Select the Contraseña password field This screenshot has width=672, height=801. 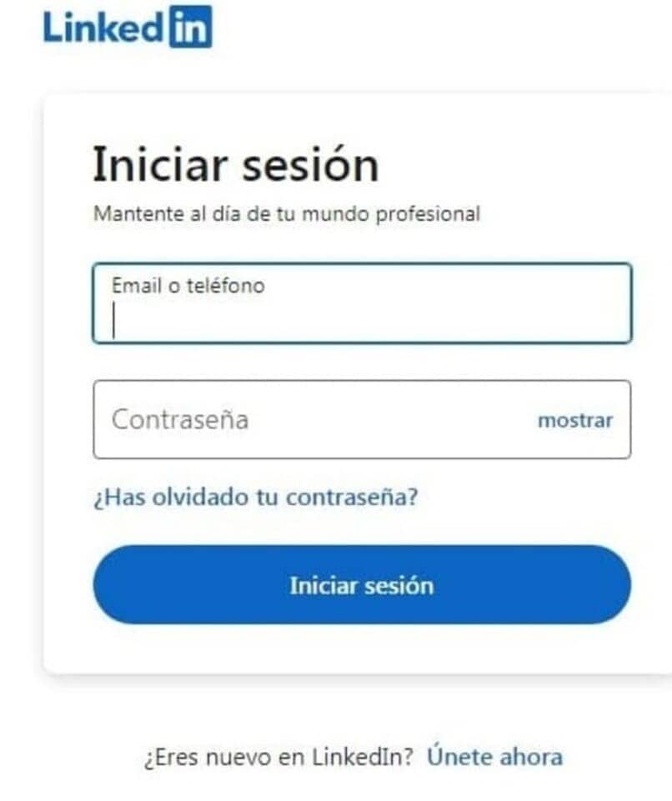point(317,419)
